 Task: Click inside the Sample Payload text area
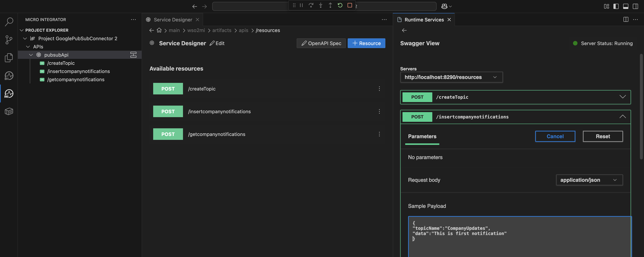click(x=520, y=237)
